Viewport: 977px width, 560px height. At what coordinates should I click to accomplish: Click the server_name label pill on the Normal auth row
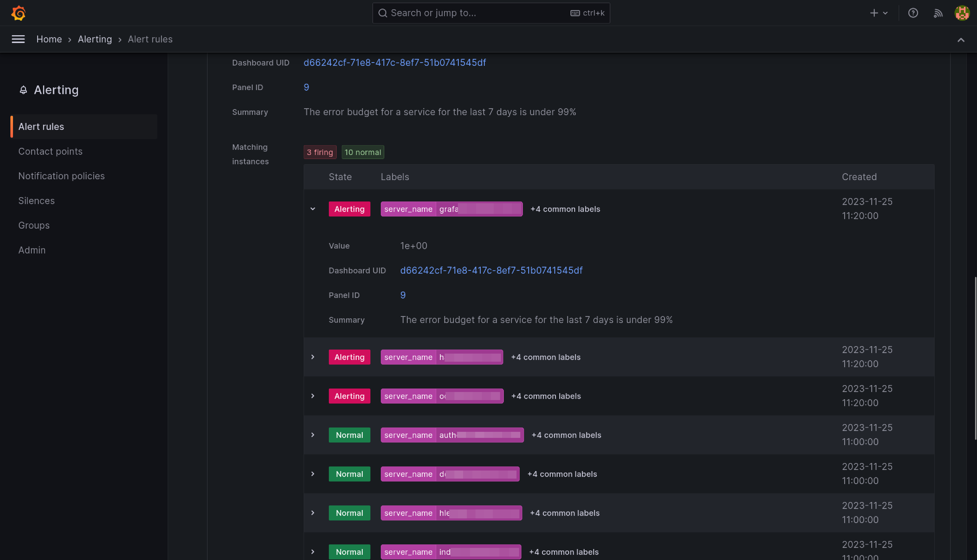tap(408, 435)
